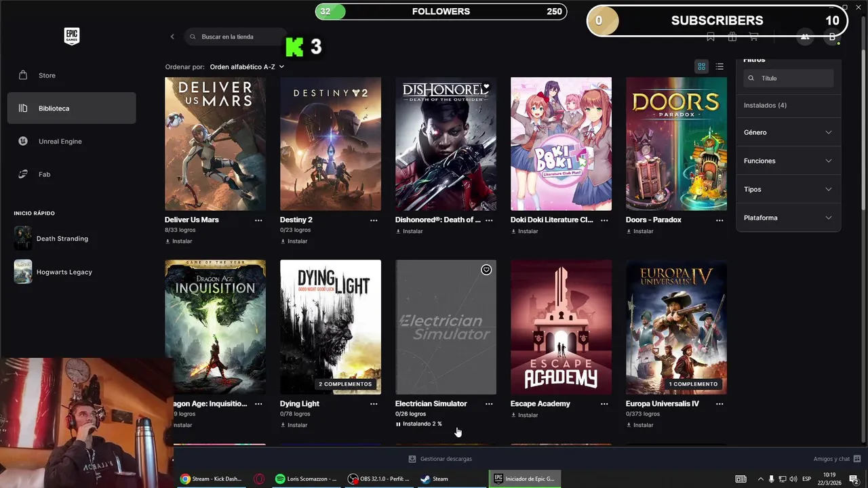
Task: Install Destiny 2
Action: pyautogui.click(x=294, y=241)
